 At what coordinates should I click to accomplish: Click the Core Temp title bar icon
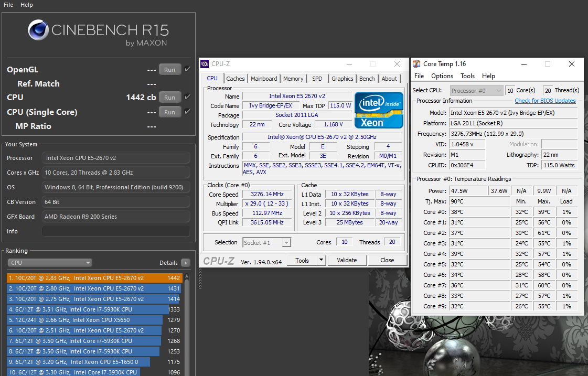click(x=416, y=64)
